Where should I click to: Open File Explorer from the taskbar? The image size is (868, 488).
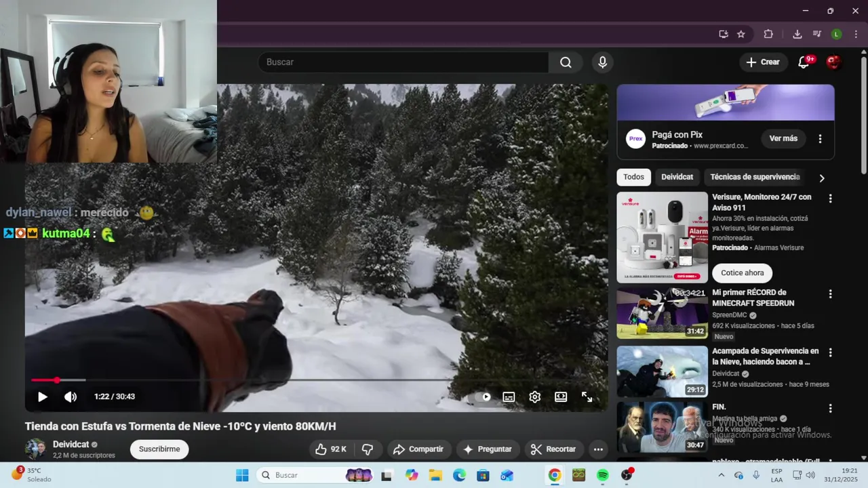tap(435, 475)
